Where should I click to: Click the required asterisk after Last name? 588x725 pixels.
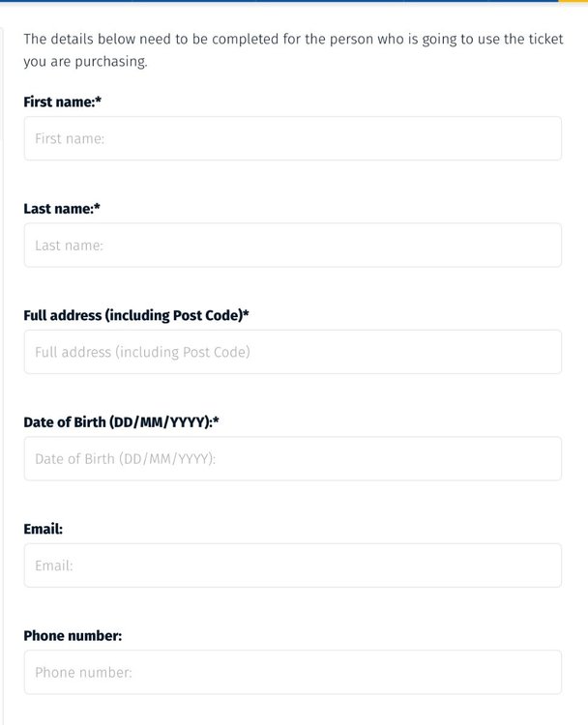98,206
